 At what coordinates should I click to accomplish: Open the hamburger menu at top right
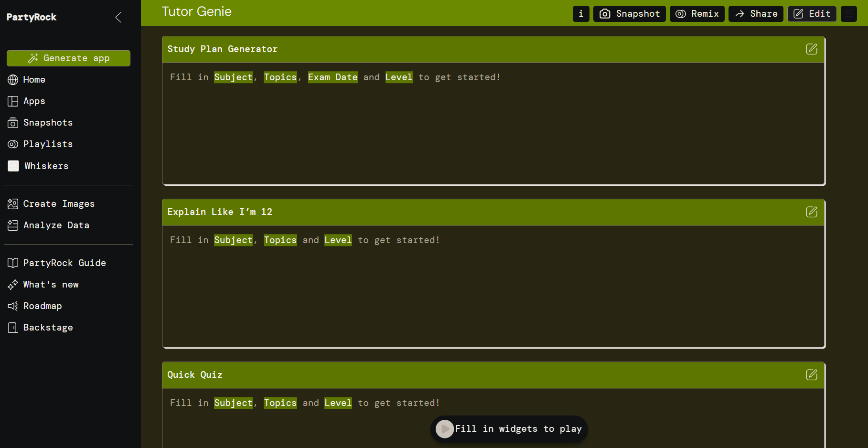pyautogui.click(x=849, y=14)
